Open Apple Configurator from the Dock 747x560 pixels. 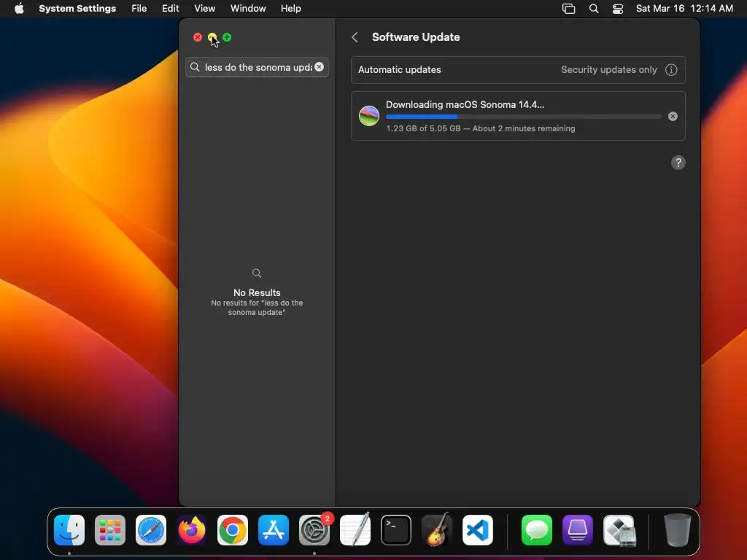pyautogui.click(x=578, y=530)
